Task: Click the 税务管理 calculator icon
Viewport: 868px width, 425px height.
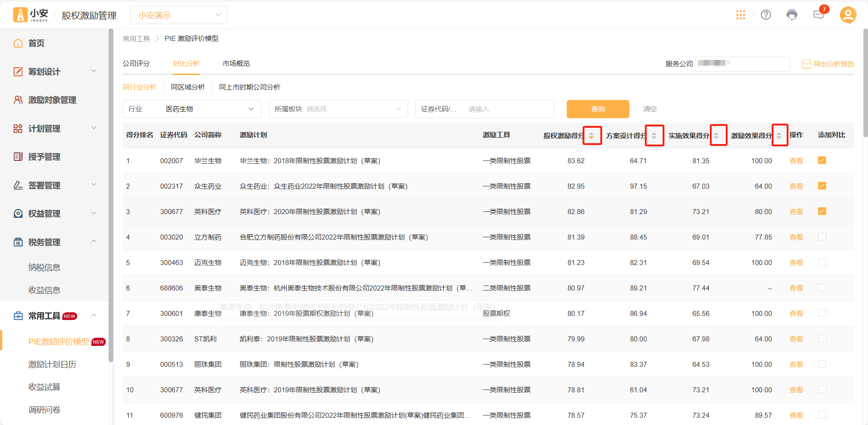Action: pyautogui.click(x=18, y=242)
